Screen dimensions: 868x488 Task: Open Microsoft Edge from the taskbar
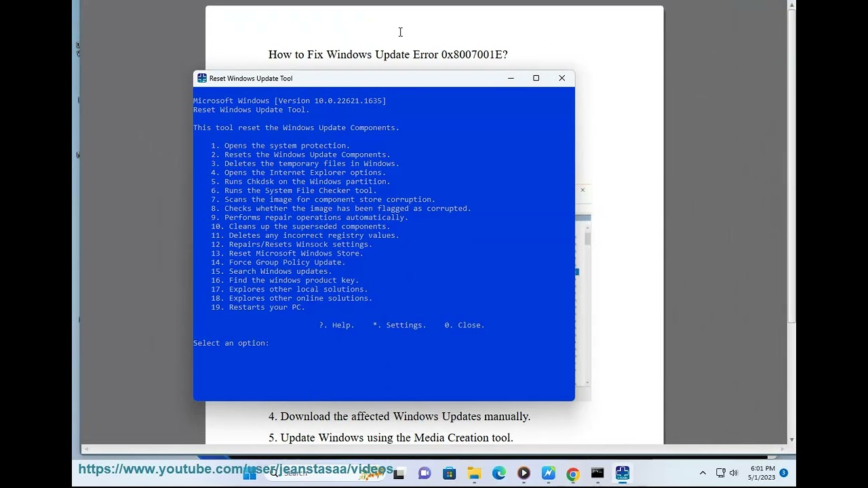pos(499,474)
